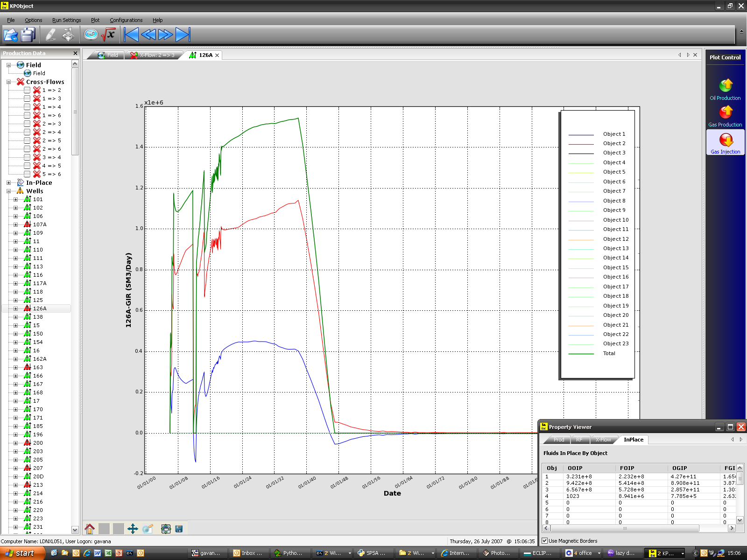The height and width of the screenshot is (560, 747).
Task: Tick the cross-flow 2 => 5 checkbox
Action: pyautogui.click(x=27, y=140)
